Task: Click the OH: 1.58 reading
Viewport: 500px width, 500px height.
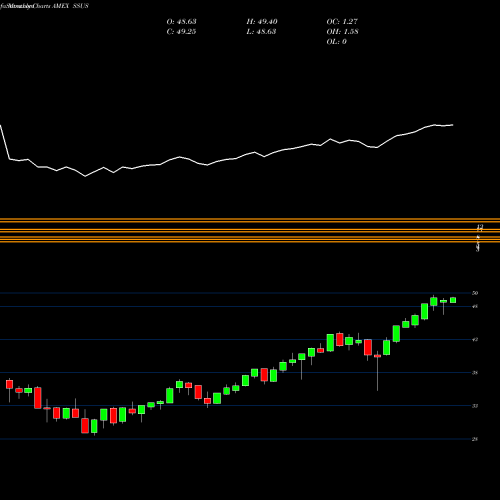Action: [x=342, y=32]
